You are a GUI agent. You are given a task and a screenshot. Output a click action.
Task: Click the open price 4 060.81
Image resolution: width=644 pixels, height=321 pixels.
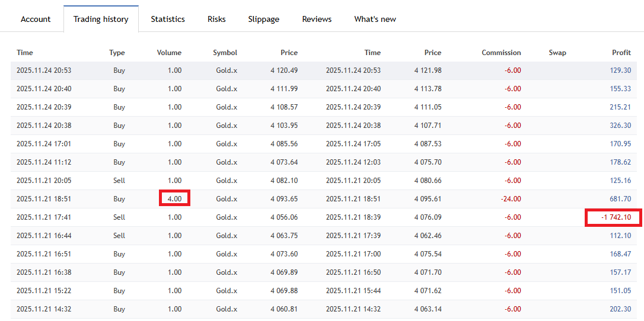click(284, 309)
